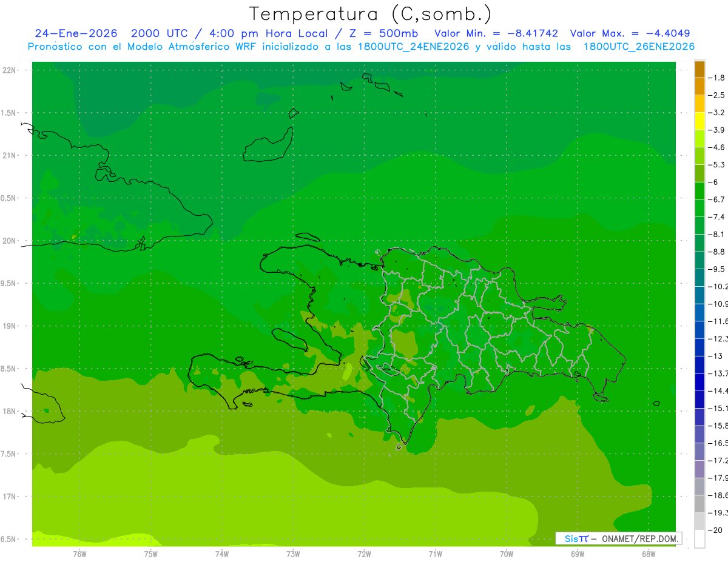Click the green colorbar swatch between -6.7 and -7.4

point(699,209)
